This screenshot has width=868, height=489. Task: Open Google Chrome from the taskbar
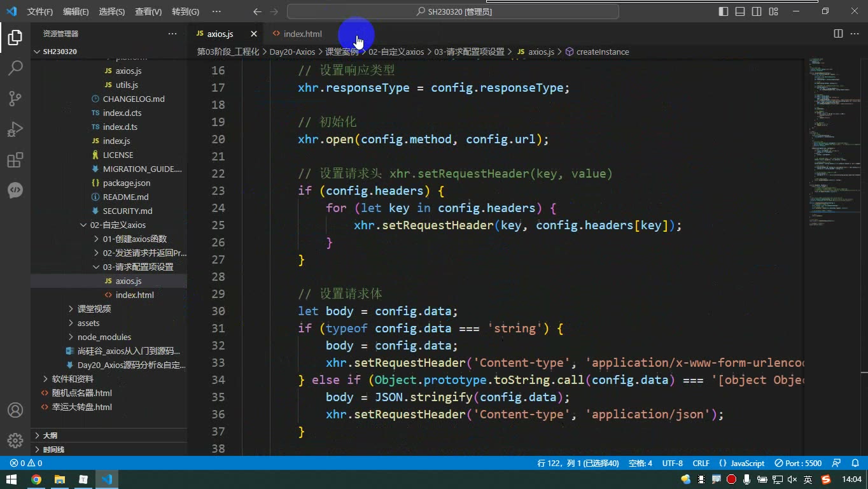(x=36, y=479)
